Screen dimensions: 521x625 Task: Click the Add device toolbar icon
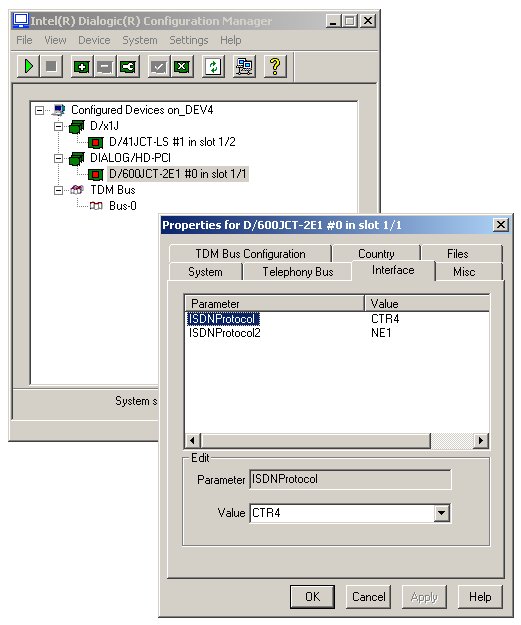[x=82, y=67]
